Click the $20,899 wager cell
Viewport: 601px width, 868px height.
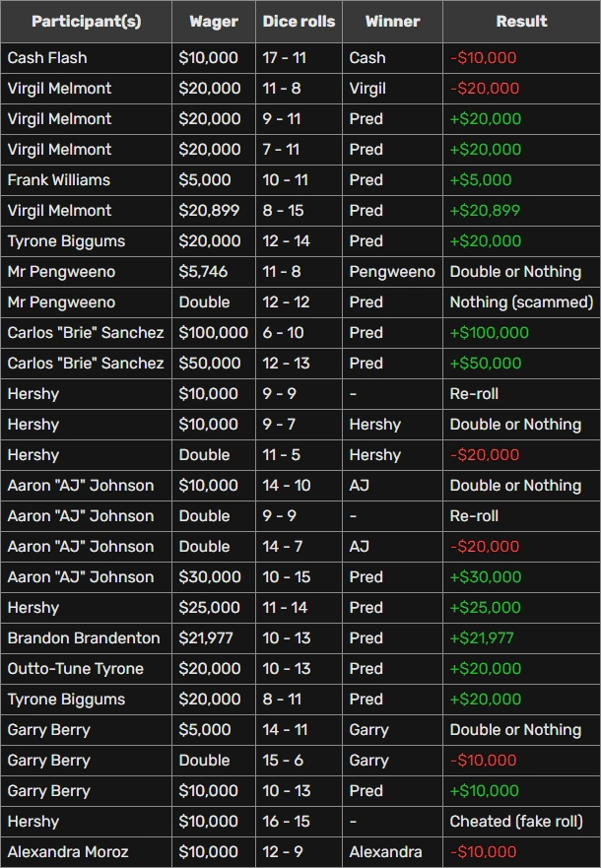tap(208, 211)
